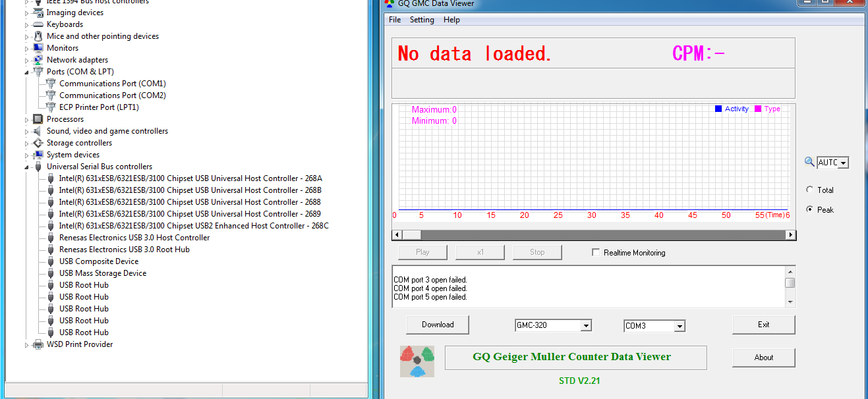The image size is (868, 399).
Task: Select the Universal Host Controller - 2688 entry
Action: click(190, 202)
